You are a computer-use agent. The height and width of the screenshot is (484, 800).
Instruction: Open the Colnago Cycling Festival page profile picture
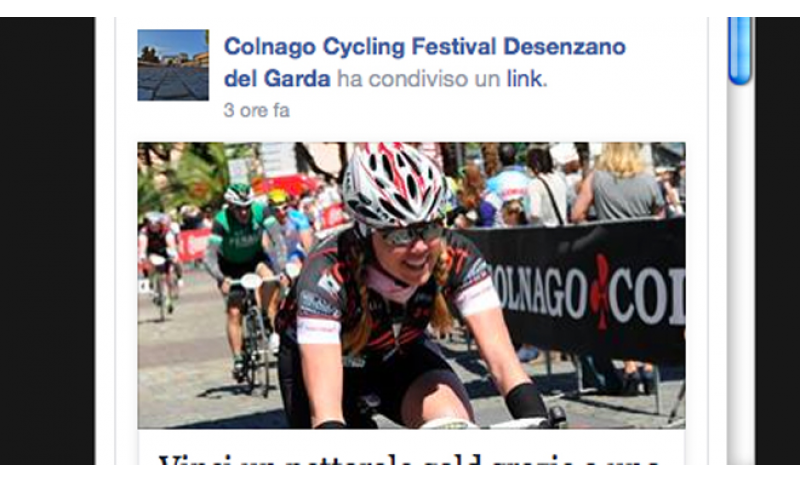[173, 65]
